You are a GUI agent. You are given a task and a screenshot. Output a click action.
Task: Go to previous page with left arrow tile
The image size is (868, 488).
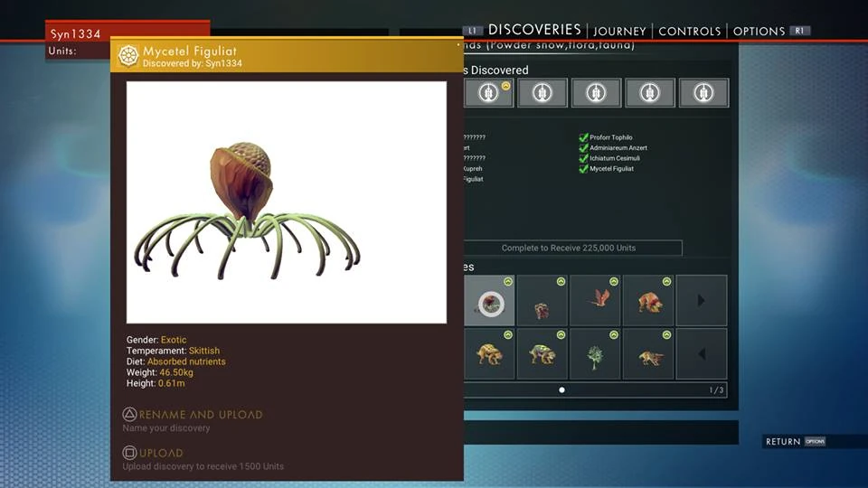702,353
